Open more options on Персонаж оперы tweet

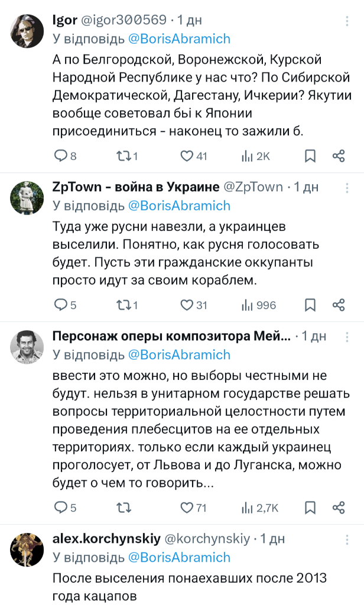click(x=346, y=337)
